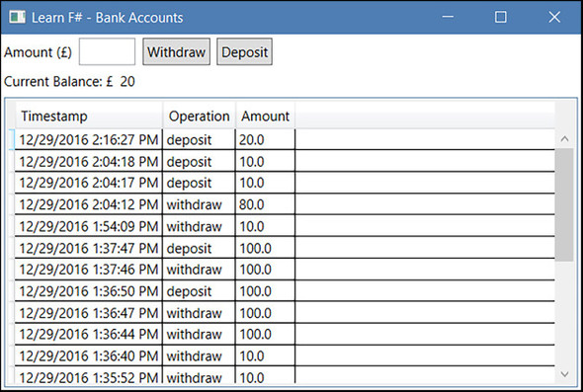The width and height of the screenshot is (583, 392).
Task: Select the 12/29/2016 1:36:40 PM timestamp cell
Action: tap(89, 355)
